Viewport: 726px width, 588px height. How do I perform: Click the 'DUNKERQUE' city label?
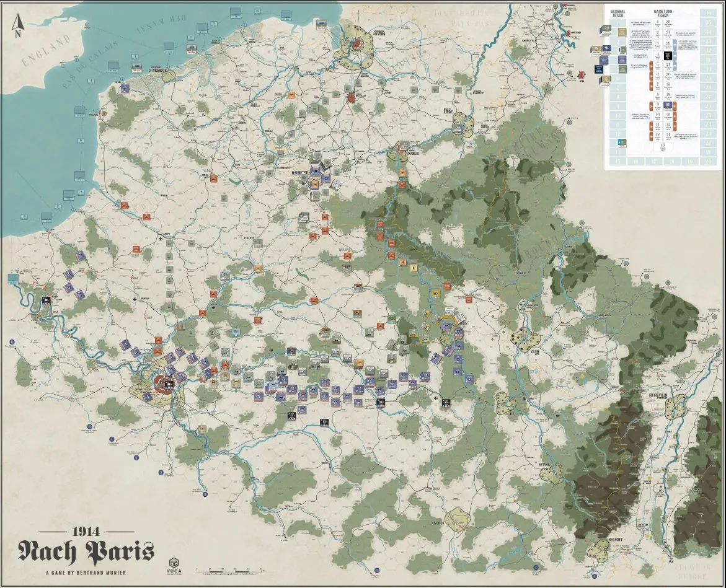pyautogui.click(x=158, y=70)
